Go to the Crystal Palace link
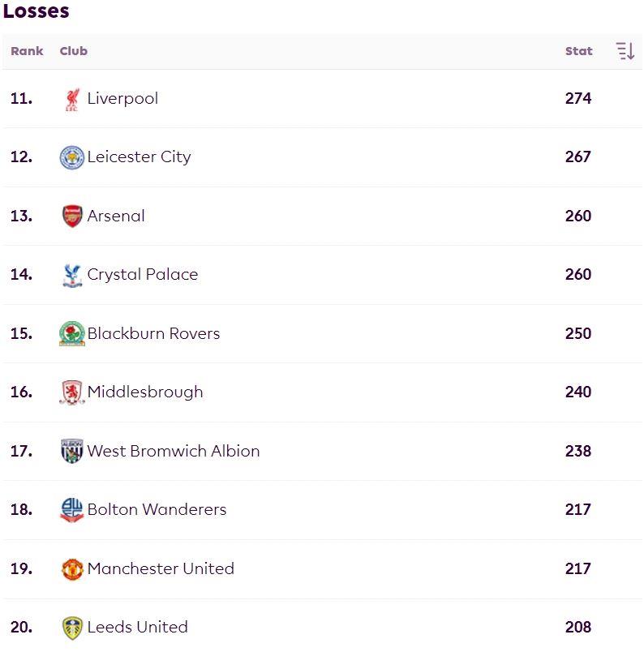Viewport: 644px width, 656px height. click(143, 274)
